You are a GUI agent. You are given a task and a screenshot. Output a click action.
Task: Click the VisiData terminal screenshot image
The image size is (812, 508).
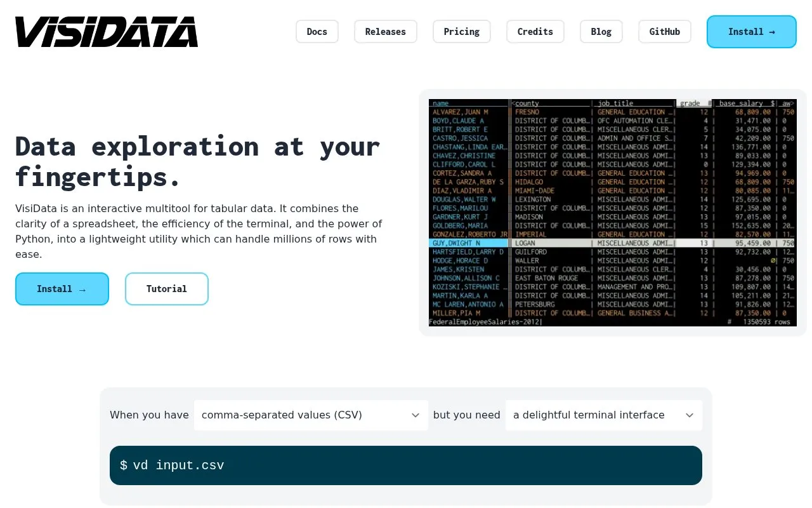[x=613, y=213]
